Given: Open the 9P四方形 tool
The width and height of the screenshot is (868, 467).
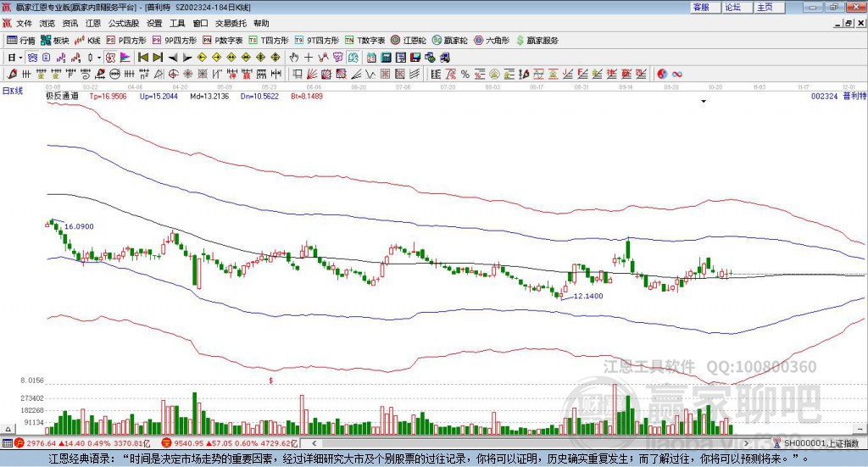Looking at the screenshot, I should 175,41.
